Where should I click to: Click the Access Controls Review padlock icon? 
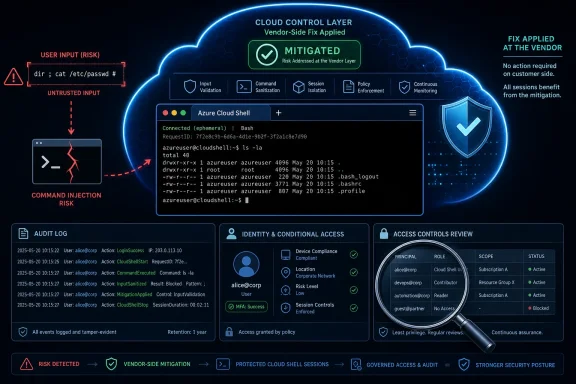pyautogui.click(x=384, y=233)
